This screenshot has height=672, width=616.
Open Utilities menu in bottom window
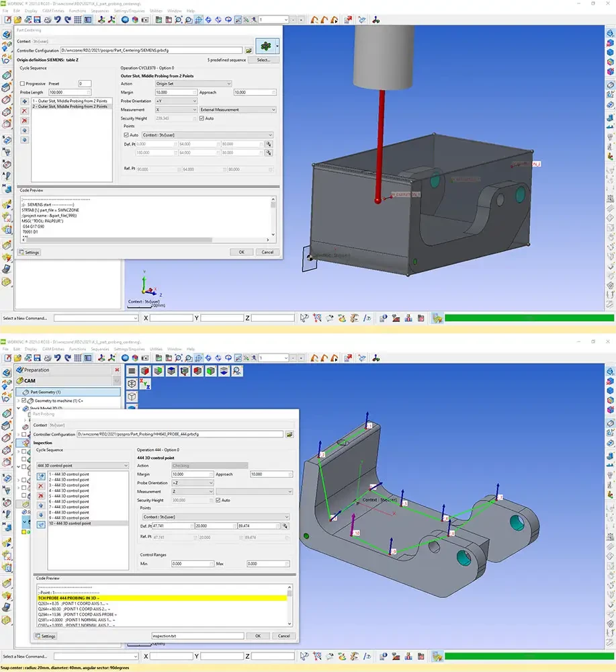156,349
